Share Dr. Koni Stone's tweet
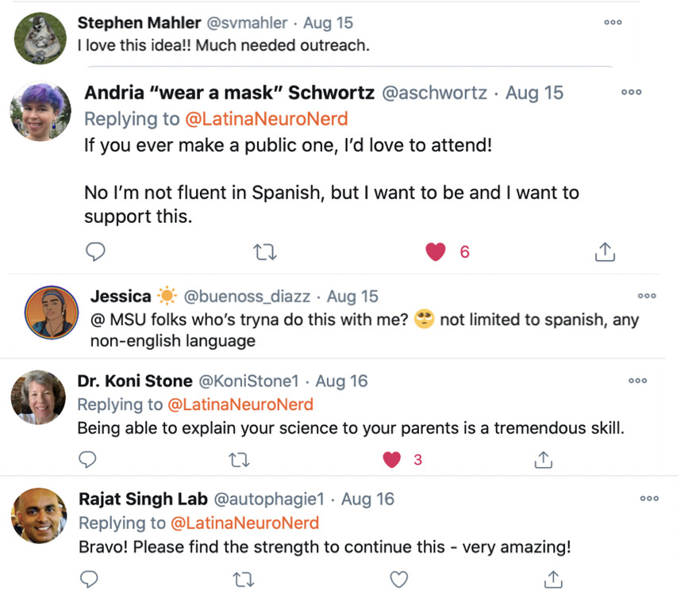700x598 pixels. [x=543, y=459]
